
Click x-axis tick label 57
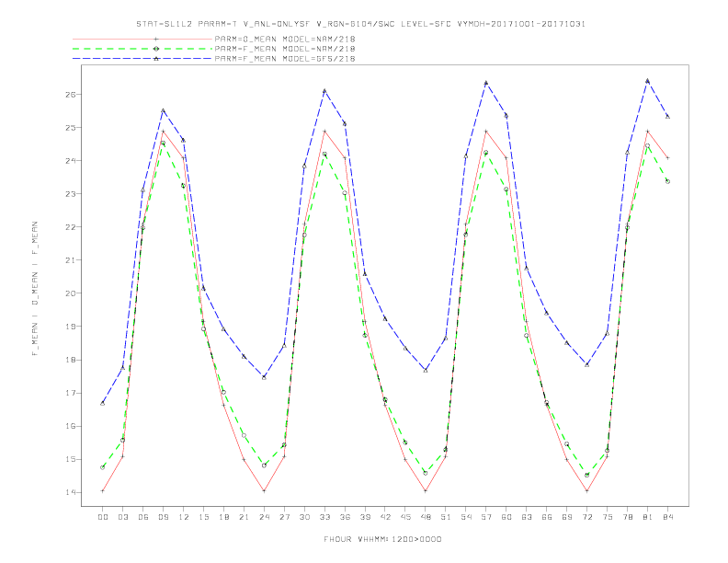[486, 517]
